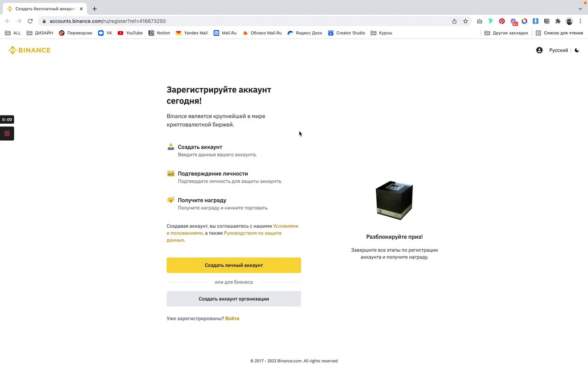Click the camera screenshot extension icon
The width and height of the screenshot is (588, 368).
pyautogui.click(x=480, y=21)
